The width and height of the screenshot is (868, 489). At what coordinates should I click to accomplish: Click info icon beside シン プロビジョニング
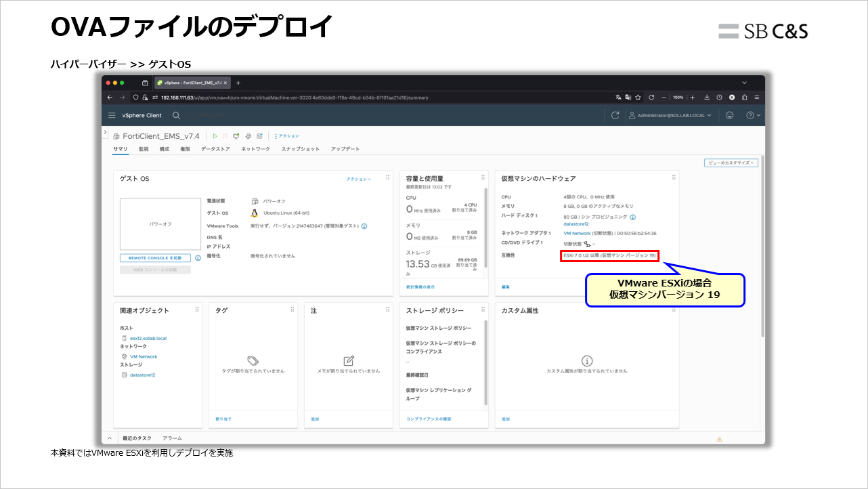tap(633, 217)
